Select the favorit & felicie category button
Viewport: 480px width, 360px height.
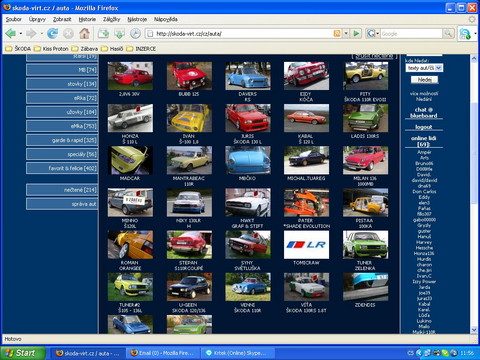tap(62, 168)
